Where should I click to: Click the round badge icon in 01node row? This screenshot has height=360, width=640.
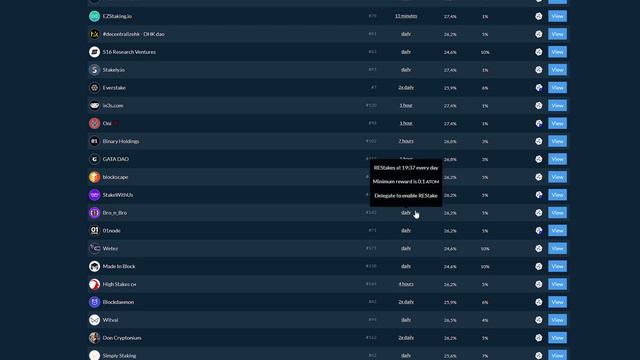pos(539,231)
